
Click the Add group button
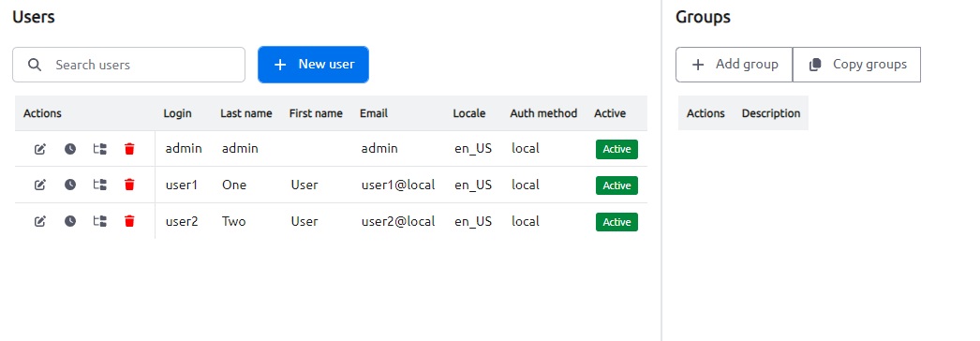point(734,65)
